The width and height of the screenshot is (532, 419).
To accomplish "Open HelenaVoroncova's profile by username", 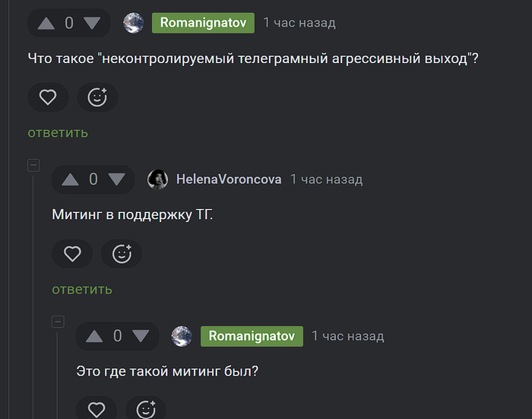I will pos(229,179).
